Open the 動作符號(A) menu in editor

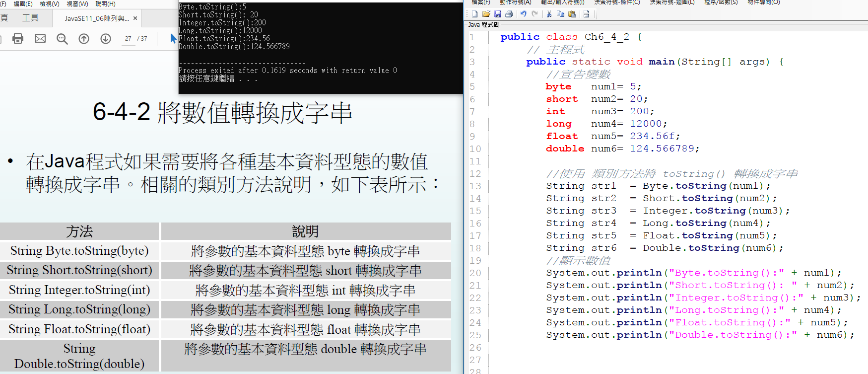(x=515, y=2)
